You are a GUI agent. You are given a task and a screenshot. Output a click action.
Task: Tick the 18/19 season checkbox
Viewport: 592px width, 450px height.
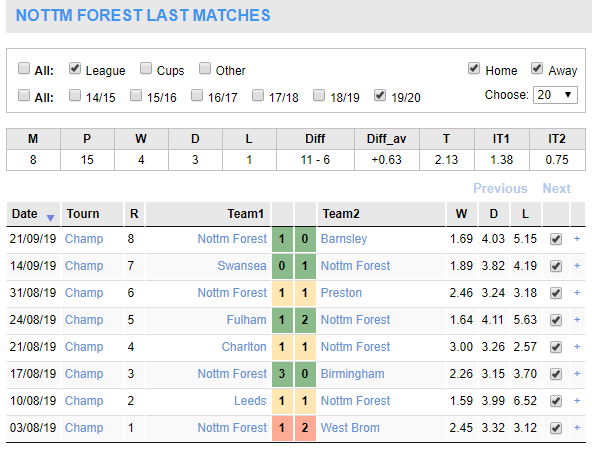pos(319,96)
